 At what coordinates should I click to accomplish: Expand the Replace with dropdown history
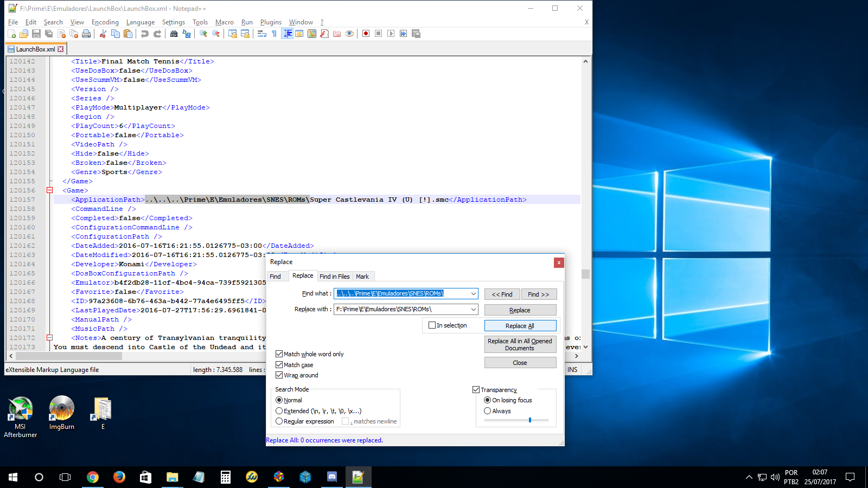coord(474,310)
